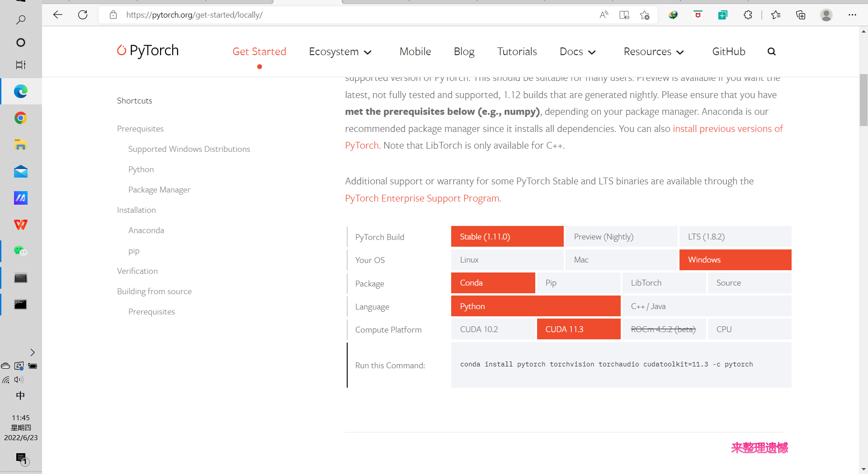
Task: Expand the Resources dropdown menu
Action: pyautogui.click(x=653, y=52)
